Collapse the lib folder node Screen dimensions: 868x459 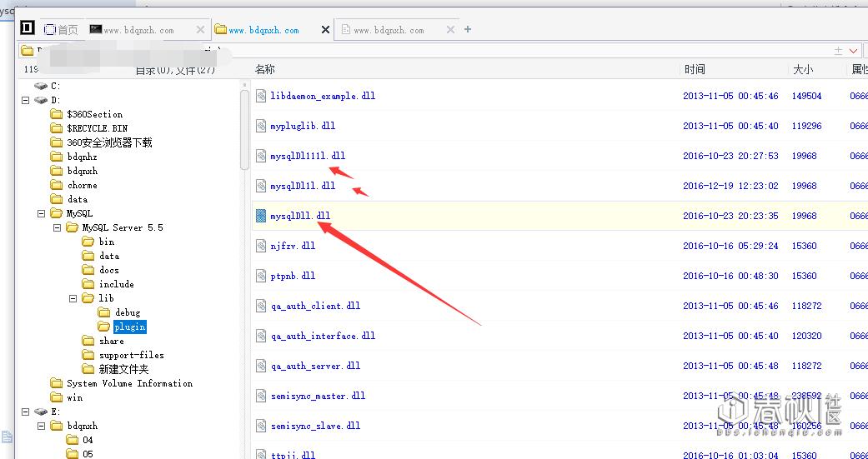(73, 298)
